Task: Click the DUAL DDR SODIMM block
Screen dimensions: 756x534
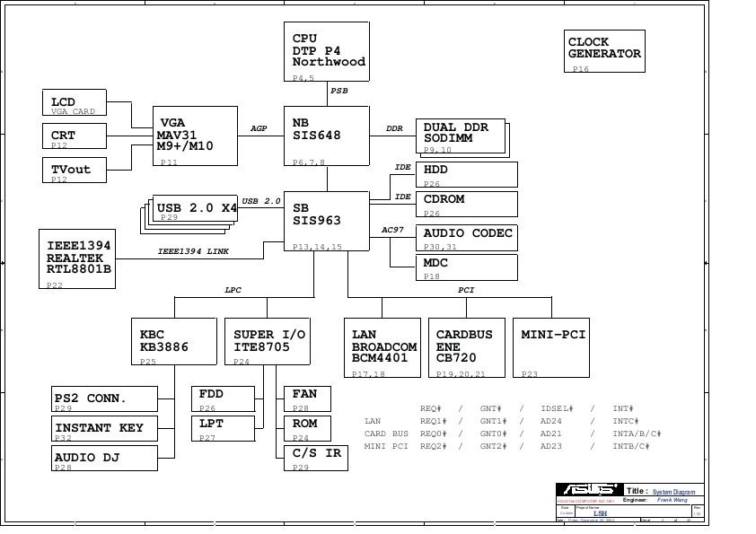Action: pos(461,136)
